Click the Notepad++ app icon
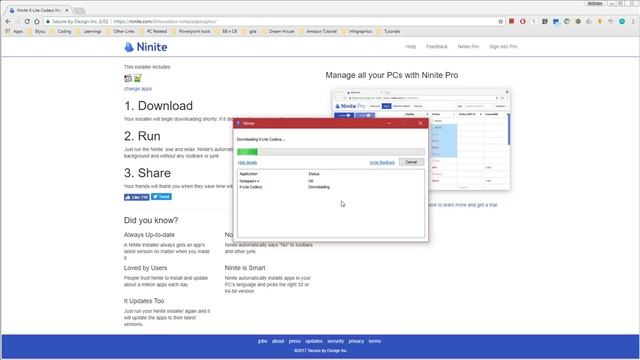The width and height of the screenshot is (640, 360). pyautogui.click(x=138, y=78)
